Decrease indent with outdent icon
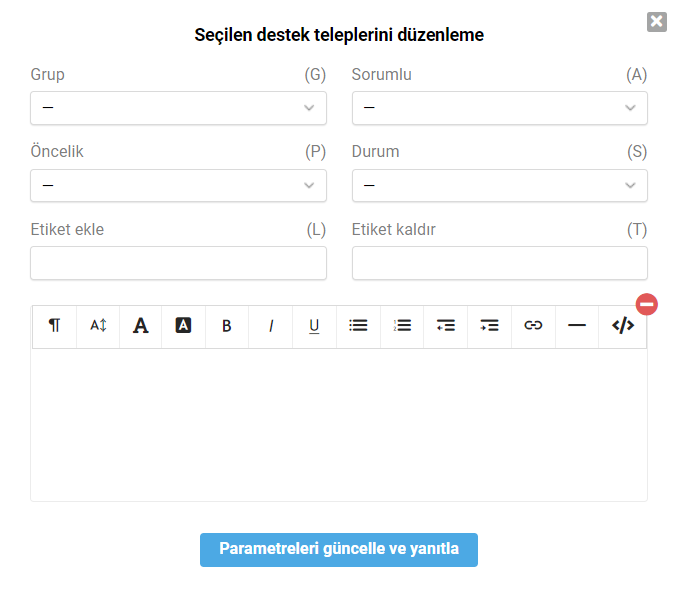Screen dimensions: 679x598 point(446,326)
